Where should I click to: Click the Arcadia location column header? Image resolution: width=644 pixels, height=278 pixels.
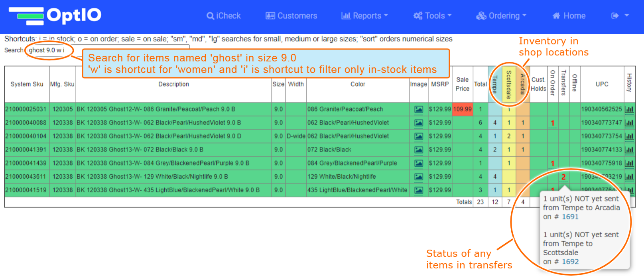pos(523,84)
